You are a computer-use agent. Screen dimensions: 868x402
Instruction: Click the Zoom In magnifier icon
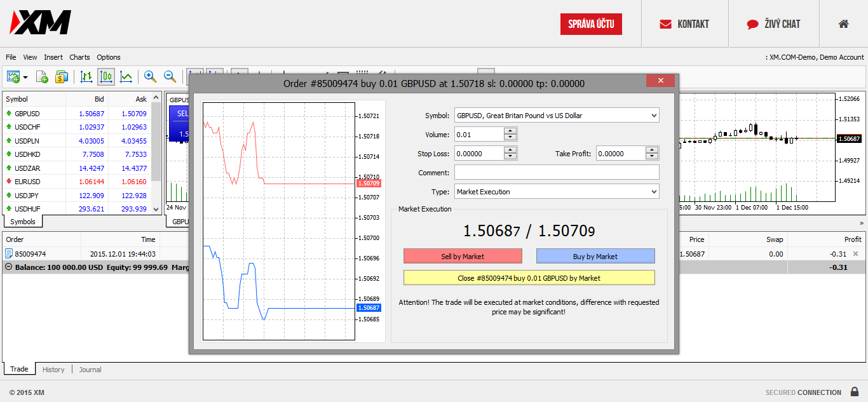pos(150,77)
